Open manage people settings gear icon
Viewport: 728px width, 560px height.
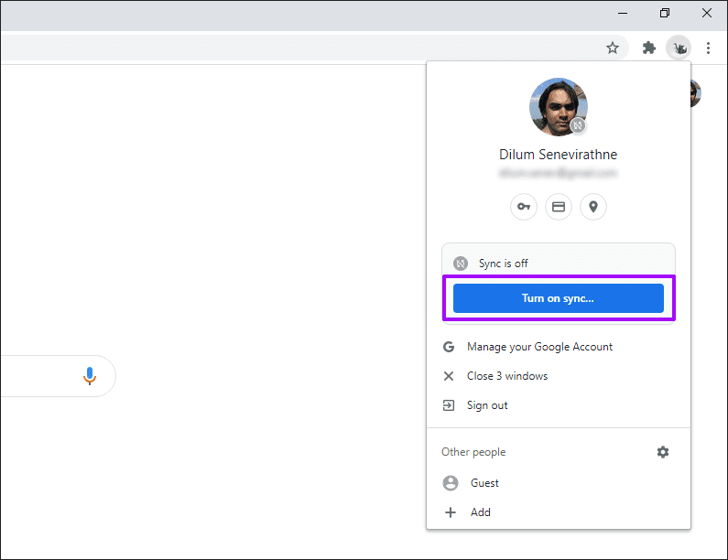click(663, 452)
